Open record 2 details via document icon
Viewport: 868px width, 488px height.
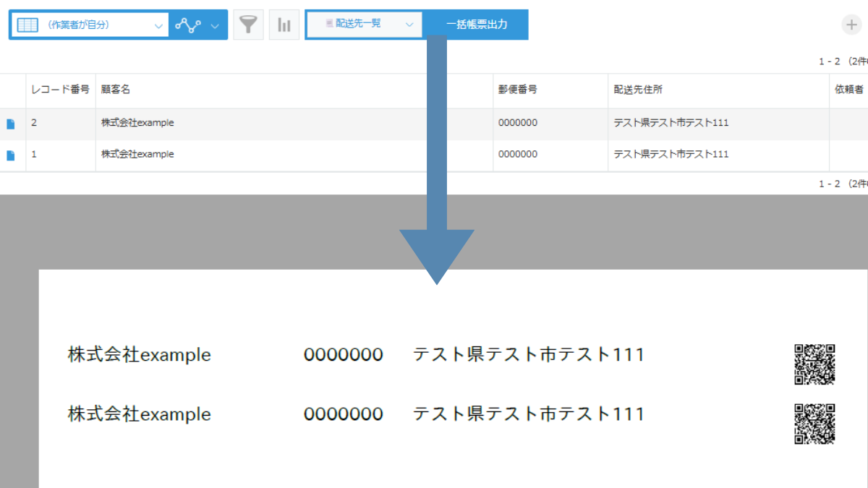point(10,124)
